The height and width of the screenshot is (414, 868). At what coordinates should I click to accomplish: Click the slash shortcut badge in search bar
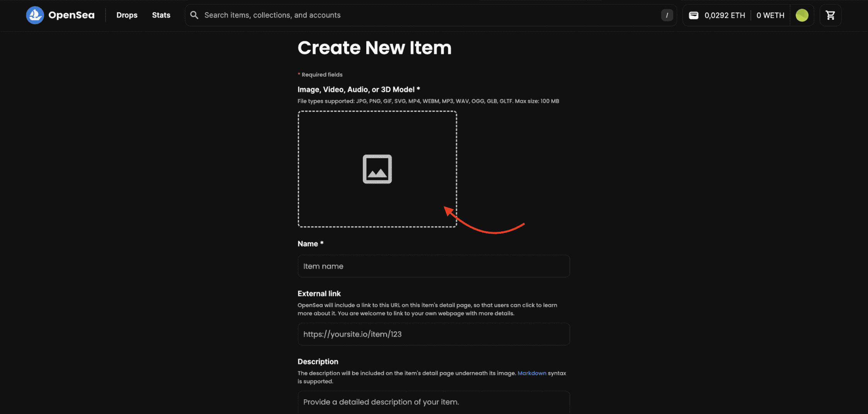click(x=667, y=15)
